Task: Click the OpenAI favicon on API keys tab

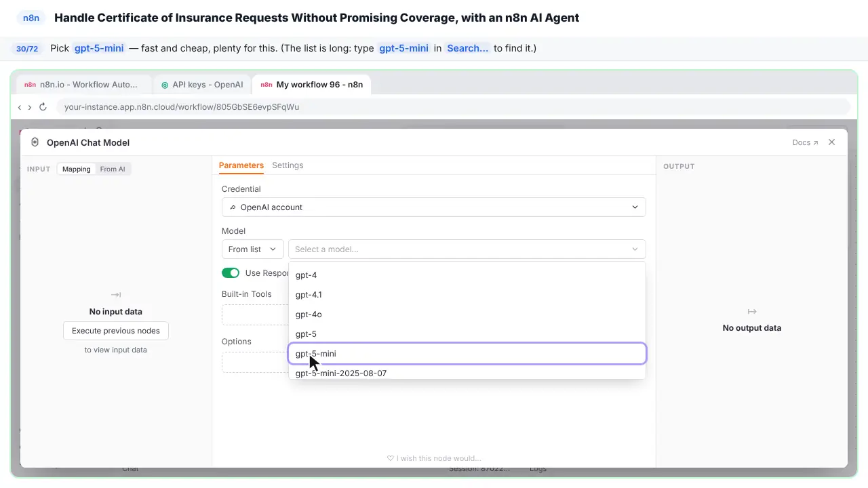Action: 165,85
